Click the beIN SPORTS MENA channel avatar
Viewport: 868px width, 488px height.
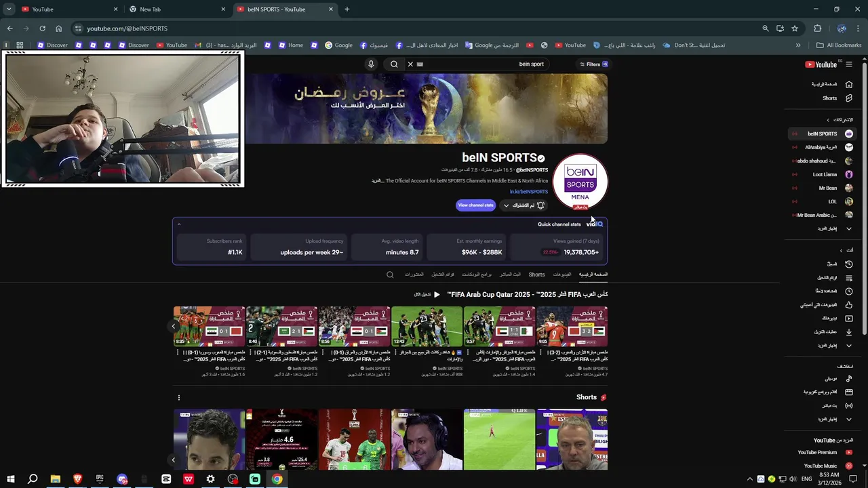580,182
